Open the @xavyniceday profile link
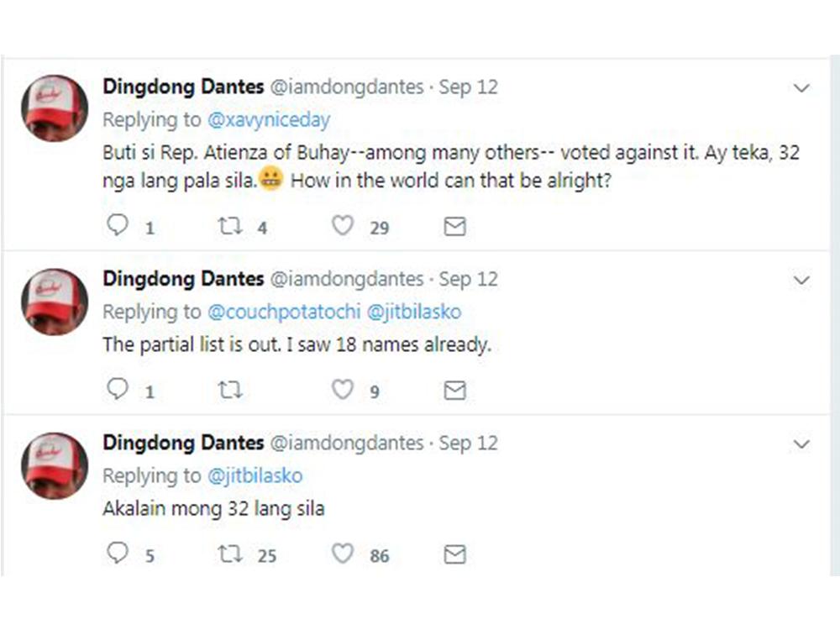This screenshot has width=840, height=630. (269, 119)
